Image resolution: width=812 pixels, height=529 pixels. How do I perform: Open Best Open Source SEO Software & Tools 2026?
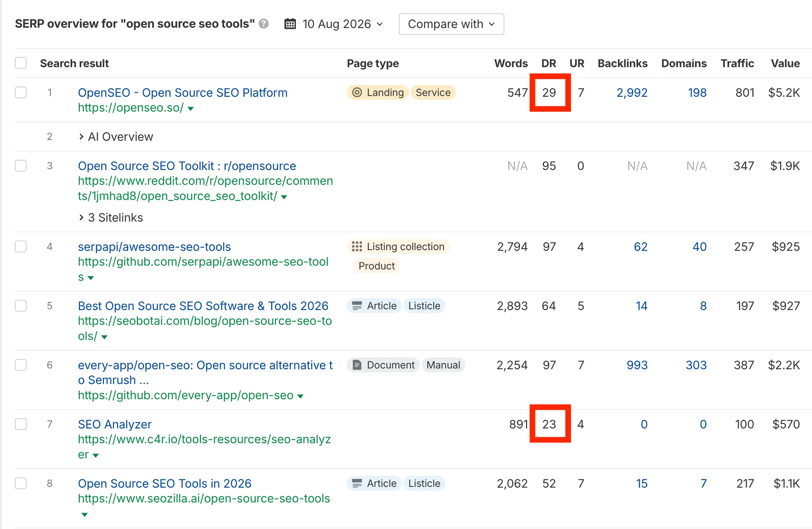203,306
